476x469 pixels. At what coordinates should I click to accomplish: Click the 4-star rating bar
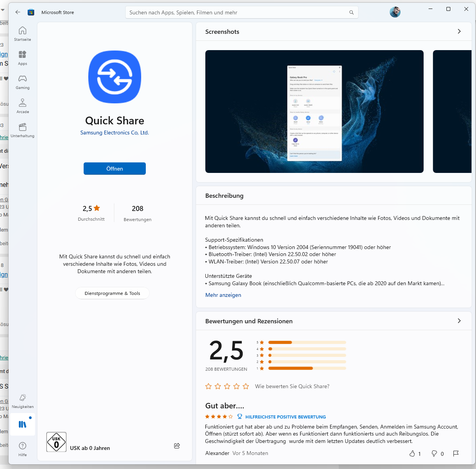(x=307, y=349)
